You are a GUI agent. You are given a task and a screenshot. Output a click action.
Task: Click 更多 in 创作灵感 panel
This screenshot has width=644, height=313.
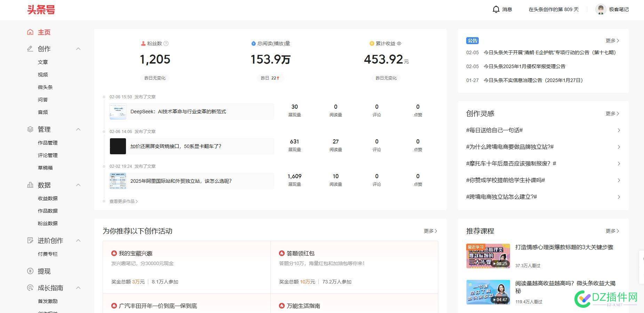click(x=612, y=114)
